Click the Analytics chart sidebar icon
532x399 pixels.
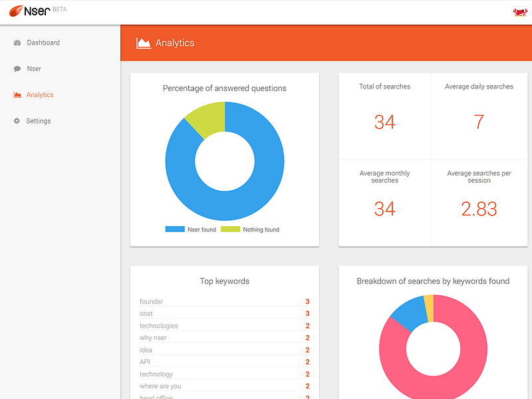(x=17, y=94)
